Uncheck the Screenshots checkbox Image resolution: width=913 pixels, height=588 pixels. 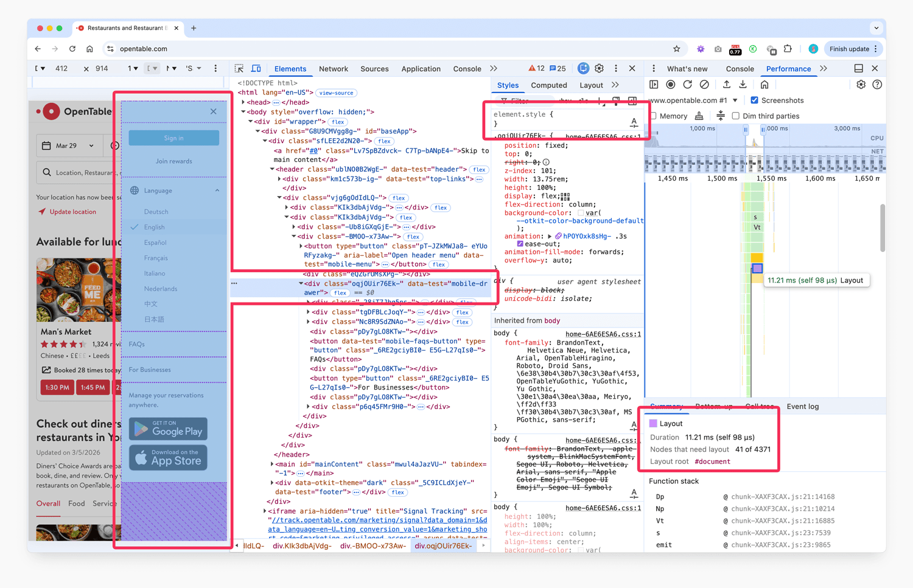click(754, 100)
